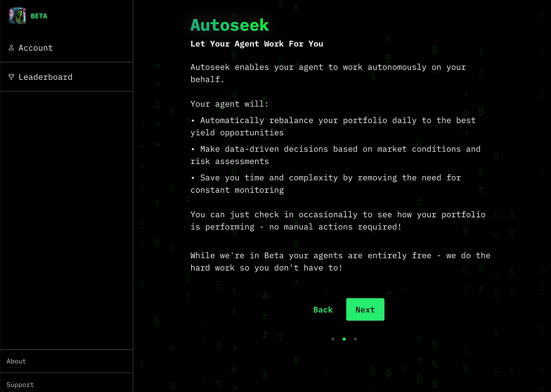Click the 'Make data-driven decisions' bullet
The width and height of the screenshot is (551, 392).
click(335, 155)
